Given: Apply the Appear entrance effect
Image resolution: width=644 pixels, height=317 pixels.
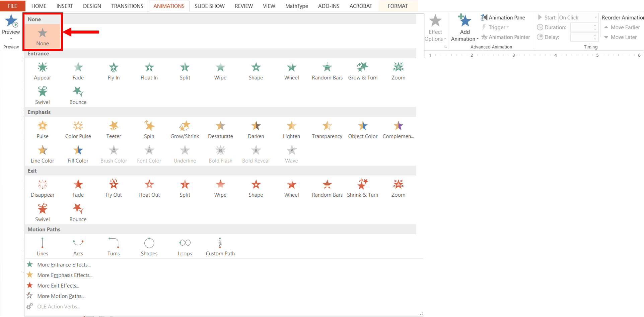Looking at the screenshot, I should click(x=43, y=71).
